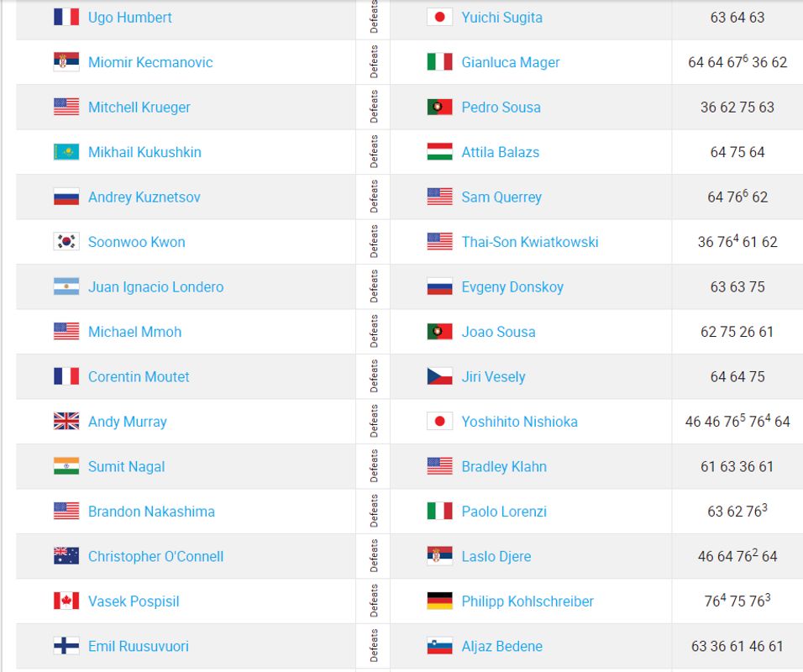Click the German flag beside Philipp Kohlschreiber

coord(440,601)
